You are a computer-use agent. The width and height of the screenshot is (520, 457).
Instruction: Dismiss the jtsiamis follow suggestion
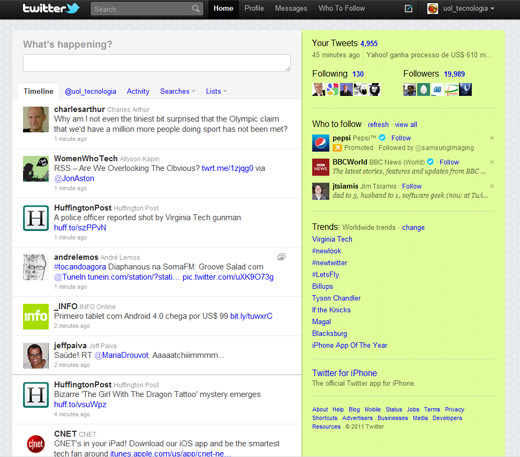pos(492,186)
